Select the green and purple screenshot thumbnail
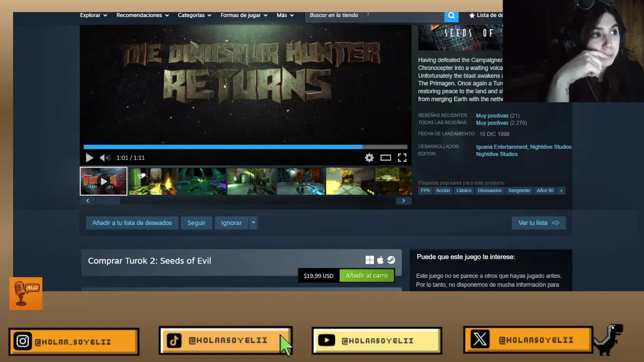This screenshot has height=362, width=644. click(202, 181)
